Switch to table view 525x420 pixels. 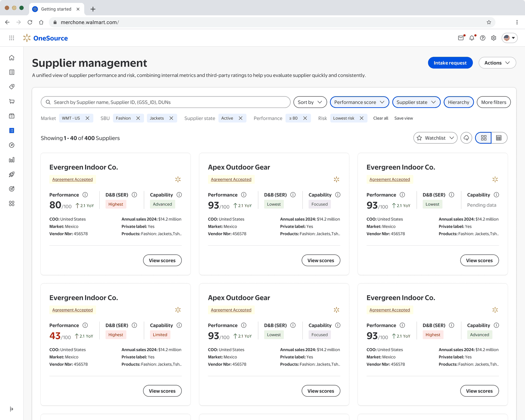tap(499, 138)
